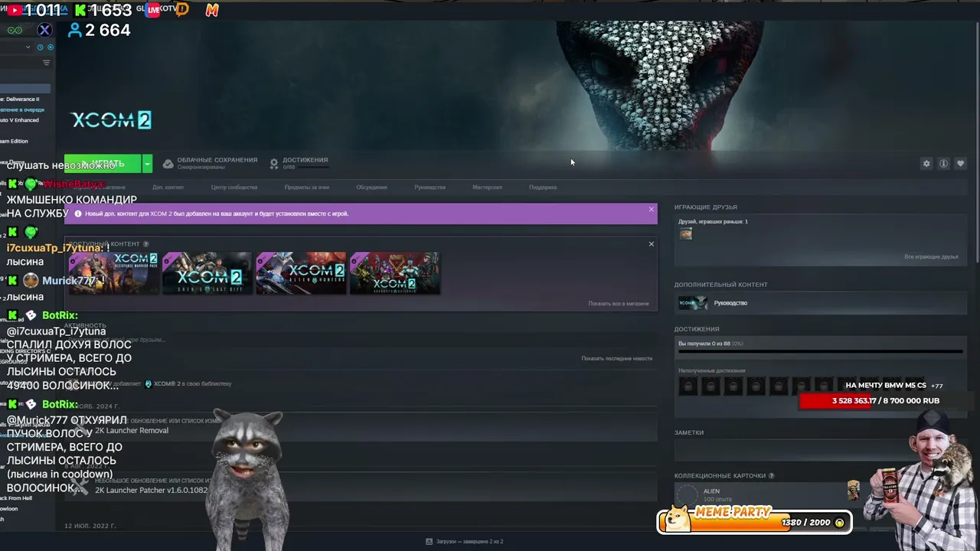Open the Руководство additional content entry
Image resolution: width=980 pixels, height=551 pixels.
pos(820,303)
